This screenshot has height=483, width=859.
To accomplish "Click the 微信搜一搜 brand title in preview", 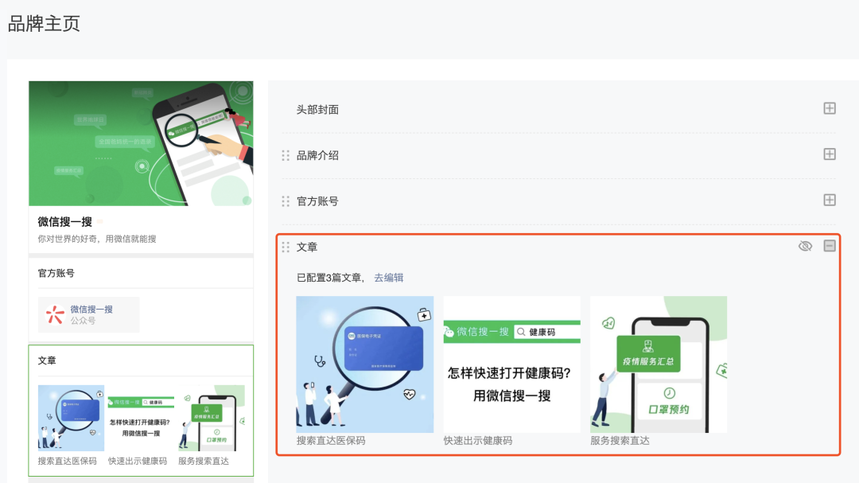I will click(x=65, y=222).
